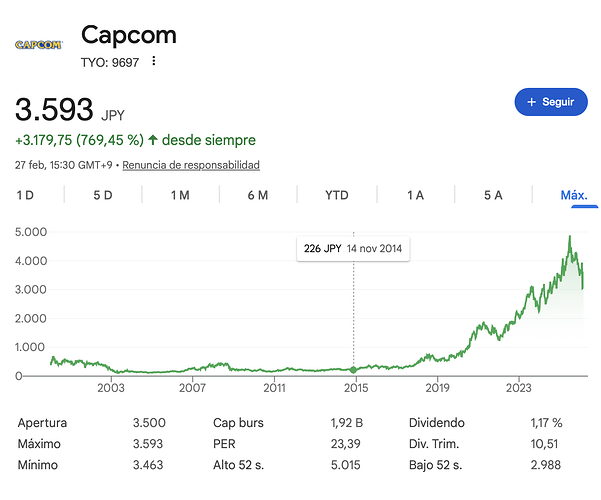Click the Capcom logo icon
This screenshot has height=500, width=601.
39,44
